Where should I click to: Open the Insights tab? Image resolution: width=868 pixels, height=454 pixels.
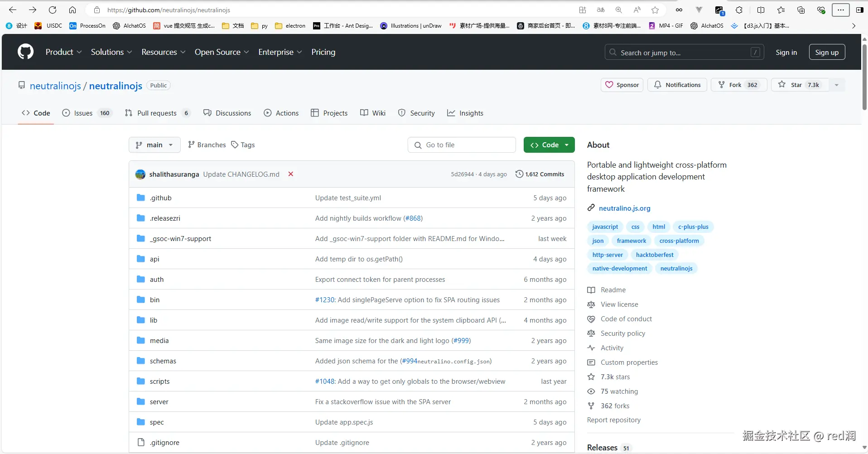pyautogui.click(x=465, y=113)
